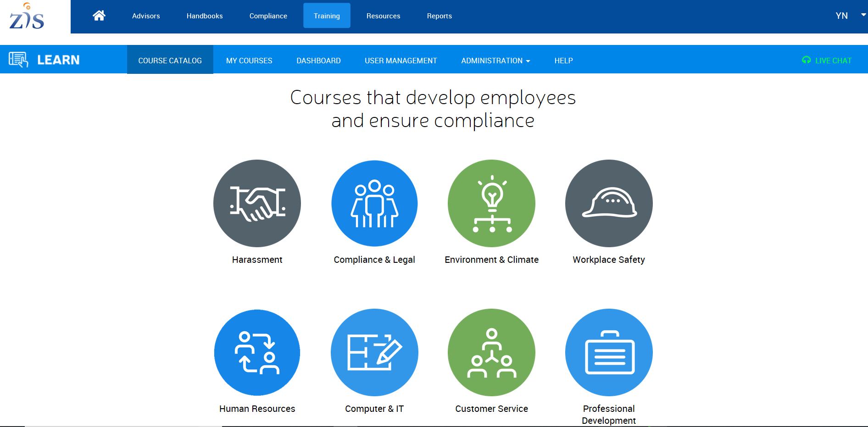Viewport: 868px width, 427px height.
Task: Click the Workplace Safety hard hat icon
Action: click(609, 203)
